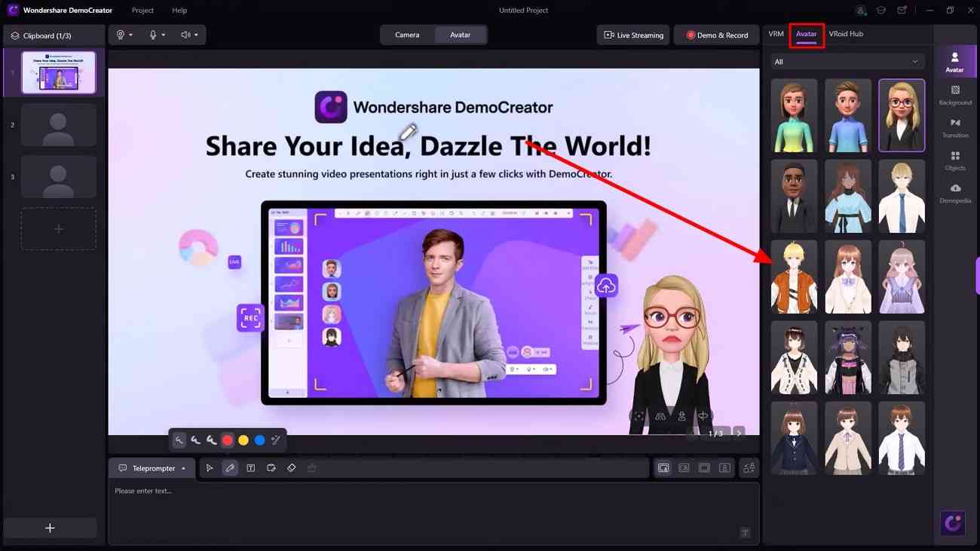The image size is (980, 551).
Task: Select the third screen layout mode
Action: click(x=704, y=468)
